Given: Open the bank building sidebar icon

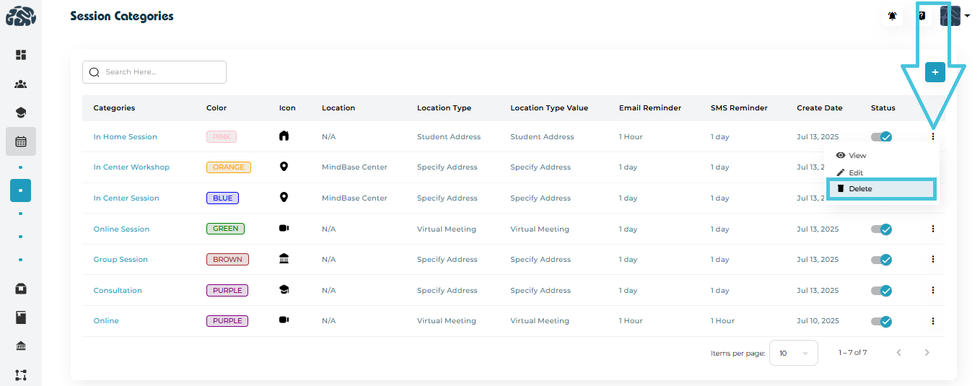Looking at the screenshot, I should tap(21, 346).
